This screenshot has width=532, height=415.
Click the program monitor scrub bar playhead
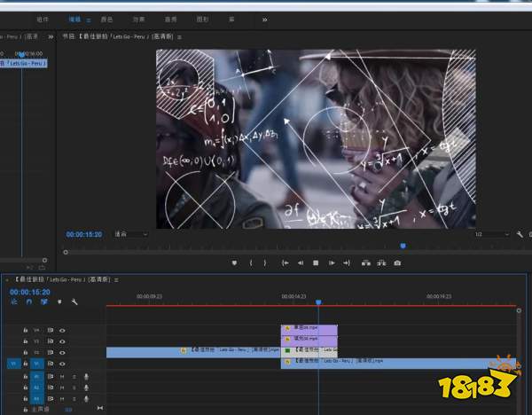tap(403, 246)
